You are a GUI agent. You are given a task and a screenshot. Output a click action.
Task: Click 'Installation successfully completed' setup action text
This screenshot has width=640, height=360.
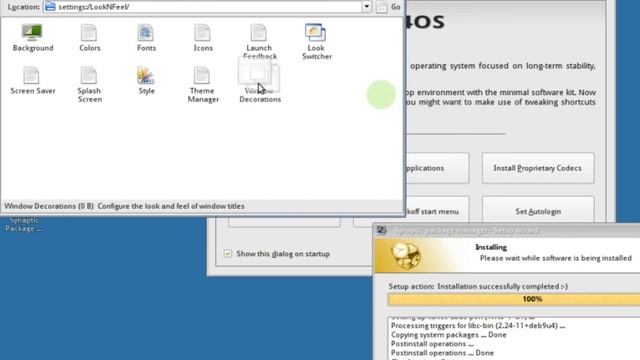tap(502, 287)
